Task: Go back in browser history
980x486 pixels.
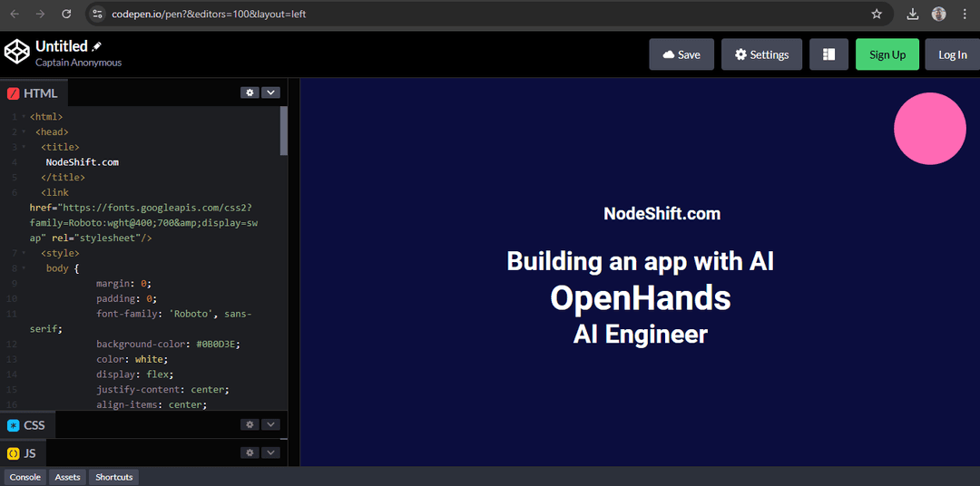Action: click(15, 14)
